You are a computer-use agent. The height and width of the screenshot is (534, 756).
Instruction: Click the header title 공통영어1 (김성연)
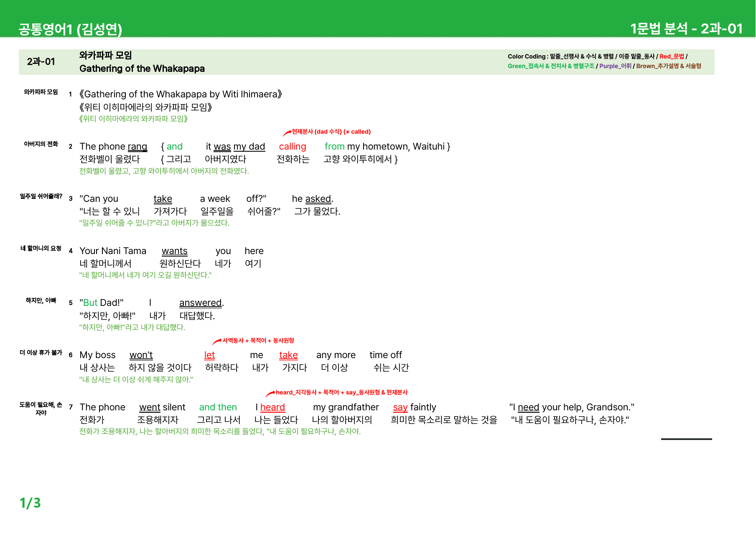click(70, 29)
